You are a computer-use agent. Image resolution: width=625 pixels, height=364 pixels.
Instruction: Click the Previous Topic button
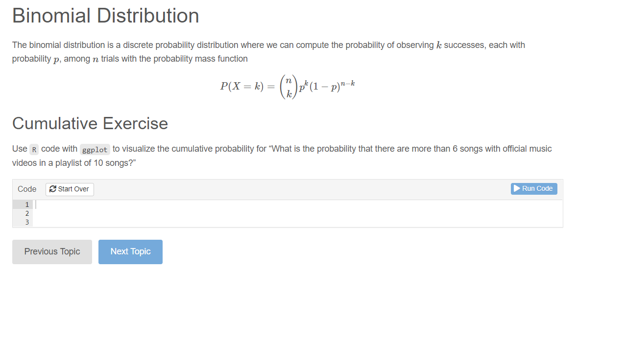click(x=52, y=251)
